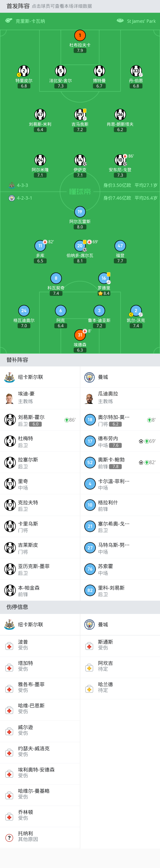
Task: Select the 伤停信息 section header
Action: 17,607
